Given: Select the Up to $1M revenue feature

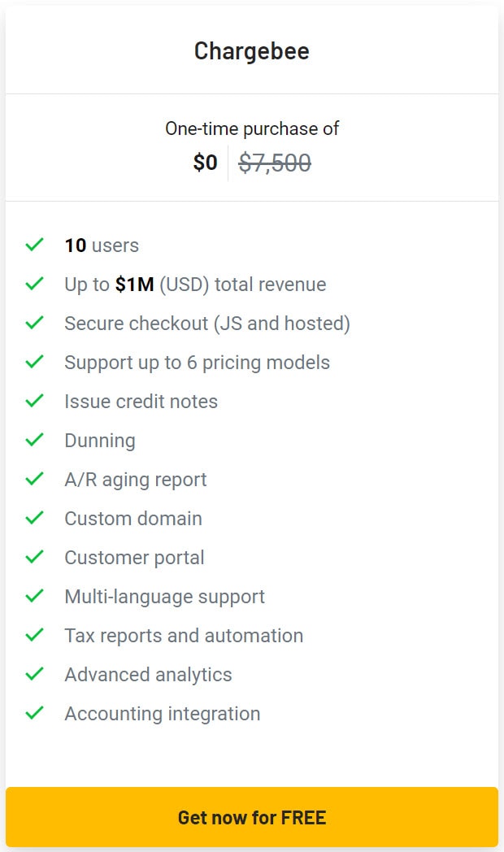Looking at the screenshot, I should 195,284.
